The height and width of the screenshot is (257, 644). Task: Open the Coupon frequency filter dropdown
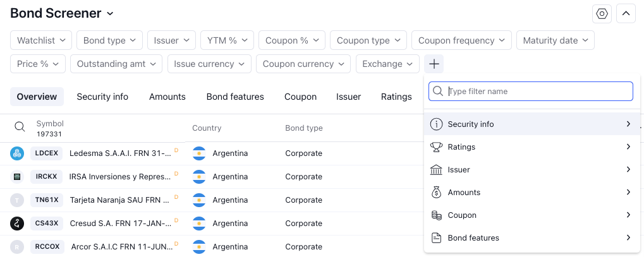pyautogui.click(x=461, y=40)
